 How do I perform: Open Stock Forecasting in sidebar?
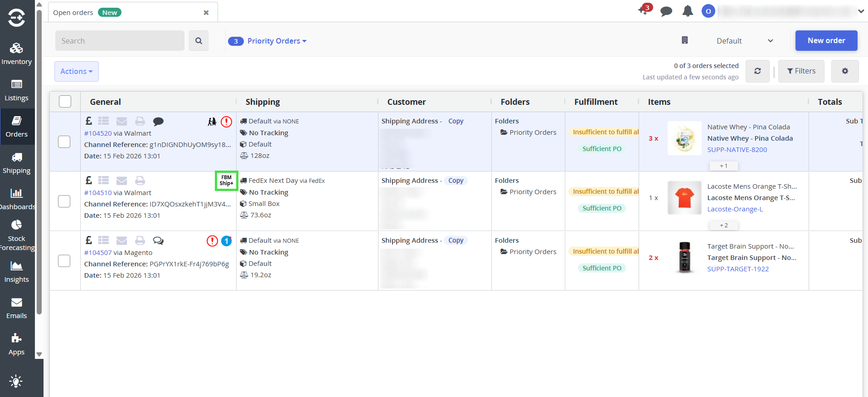[17, 235]
